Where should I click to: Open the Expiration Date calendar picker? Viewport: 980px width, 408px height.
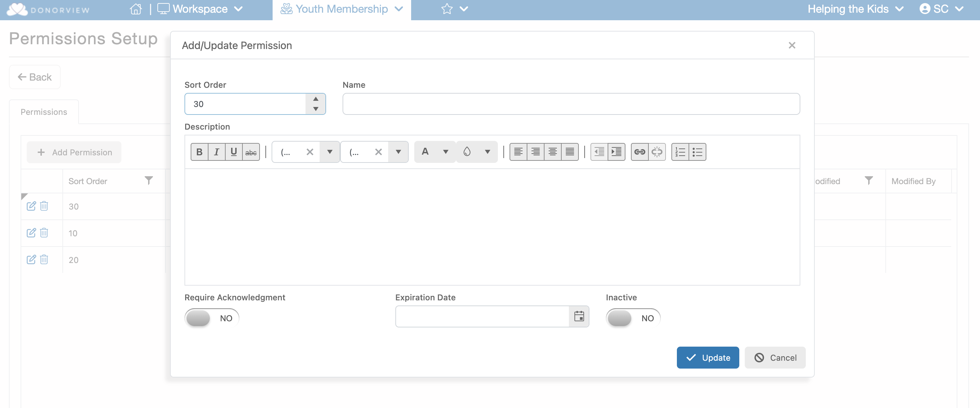click(x=579, y=316)
